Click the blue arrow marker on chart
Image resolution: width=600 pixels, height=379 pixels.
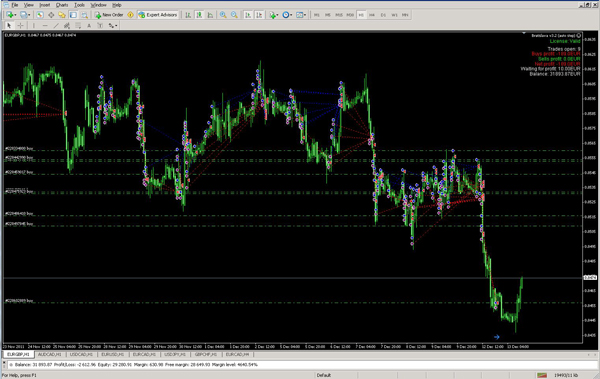pos(496,337)
